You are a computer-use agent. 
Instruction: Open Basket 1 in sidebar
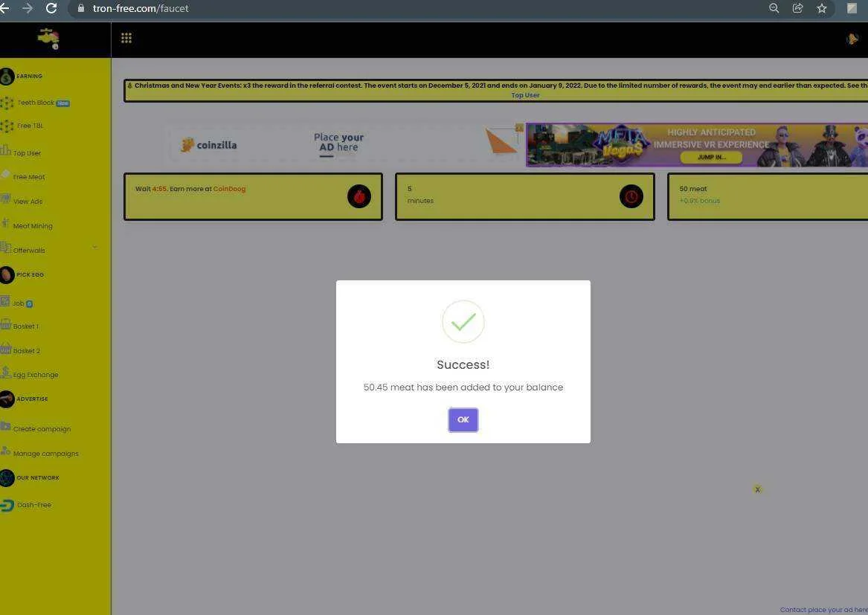25,326
